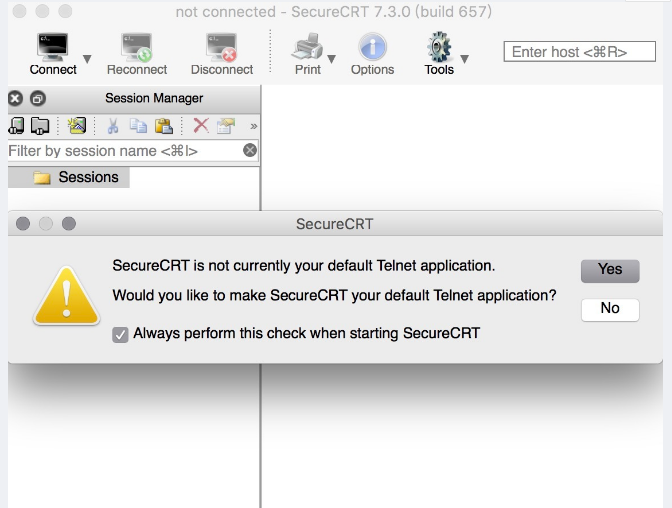Create a new session via Session Manager icon
The height and width of the screenshot is (508, 672).
point(77,126)
